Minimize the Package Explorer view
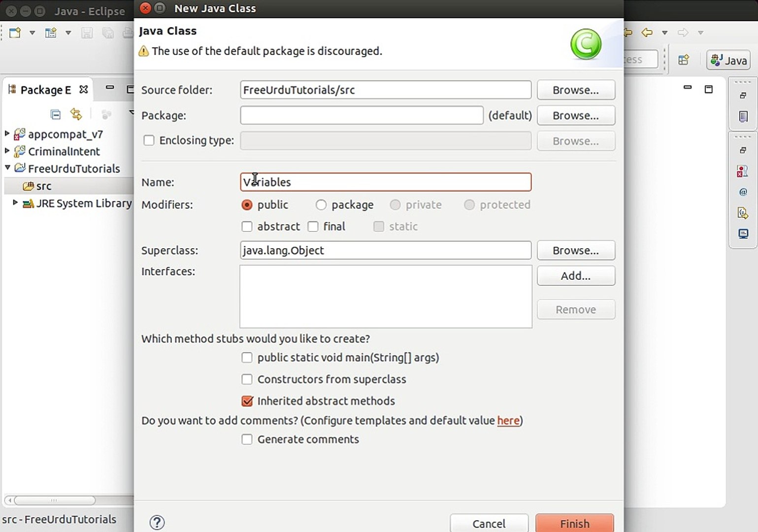The width and height of the screenshot is (758, 532). coord(110,88)
